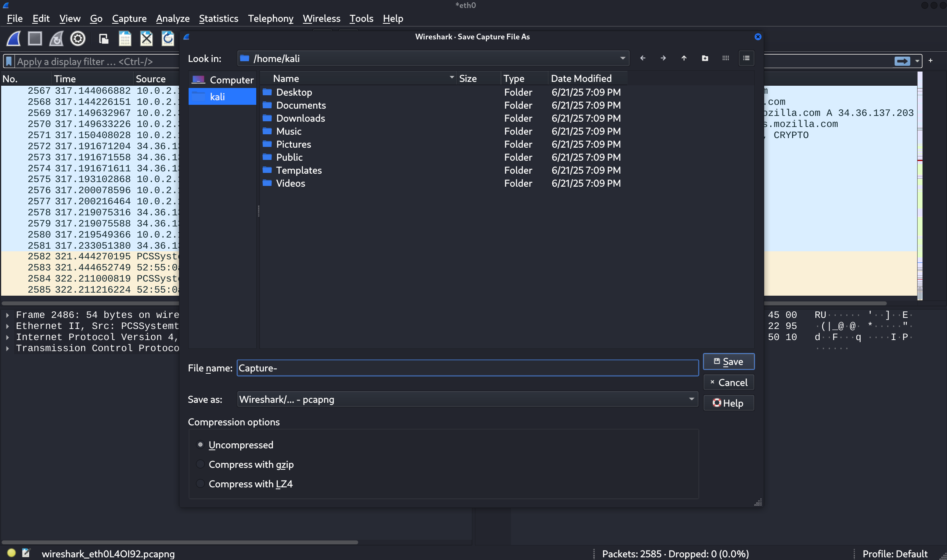
Task: Select kali in the dialog sidebar
Action: (x=222, y=96)
